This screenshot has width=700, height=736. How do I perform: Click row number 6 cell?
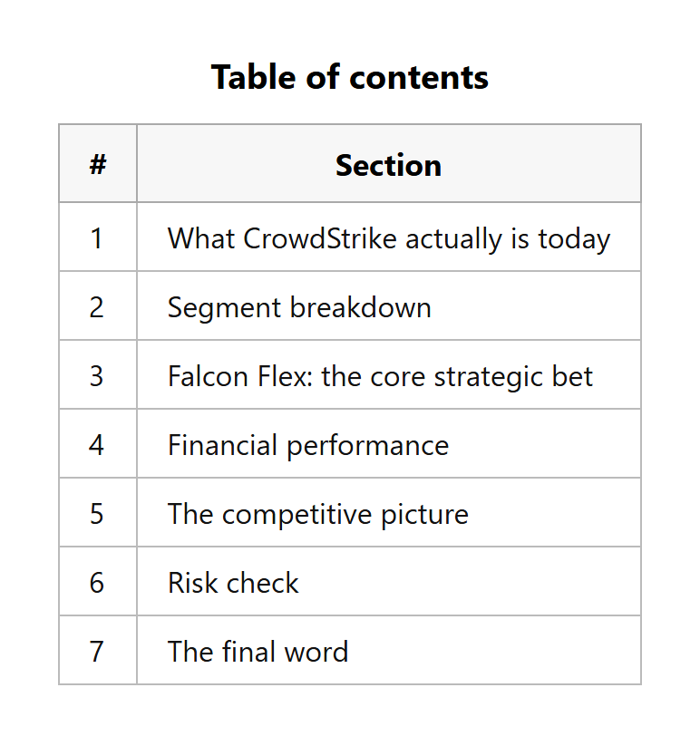98,581
